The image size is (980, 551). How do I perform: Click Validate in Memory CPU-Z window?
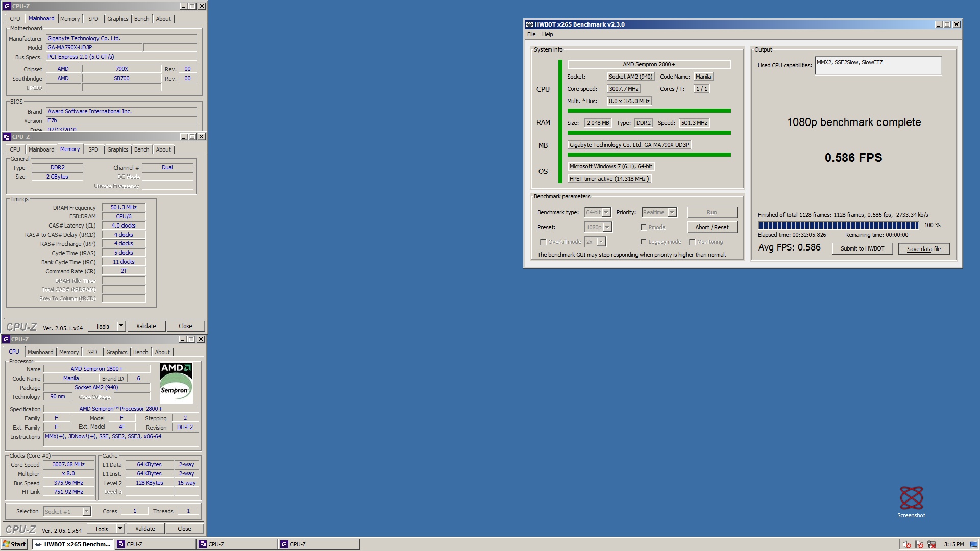pyautogui.click(x=146, y=326)
